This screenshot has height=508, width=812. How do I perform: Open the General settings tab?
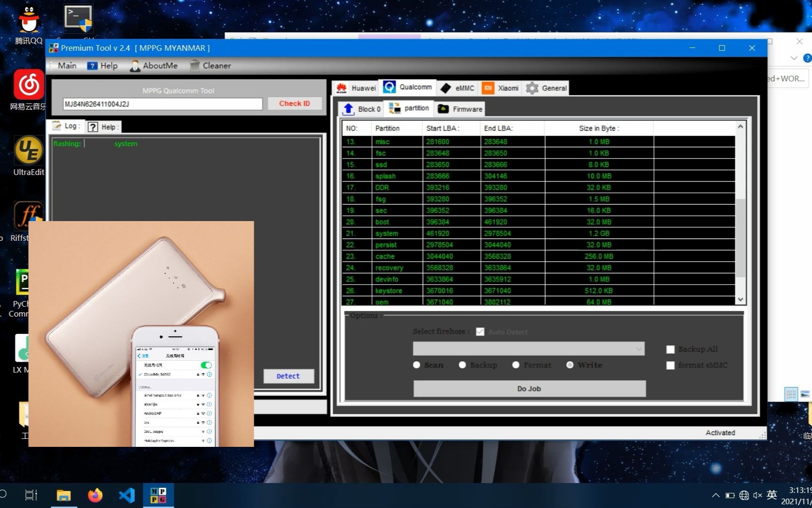point(547,88)
